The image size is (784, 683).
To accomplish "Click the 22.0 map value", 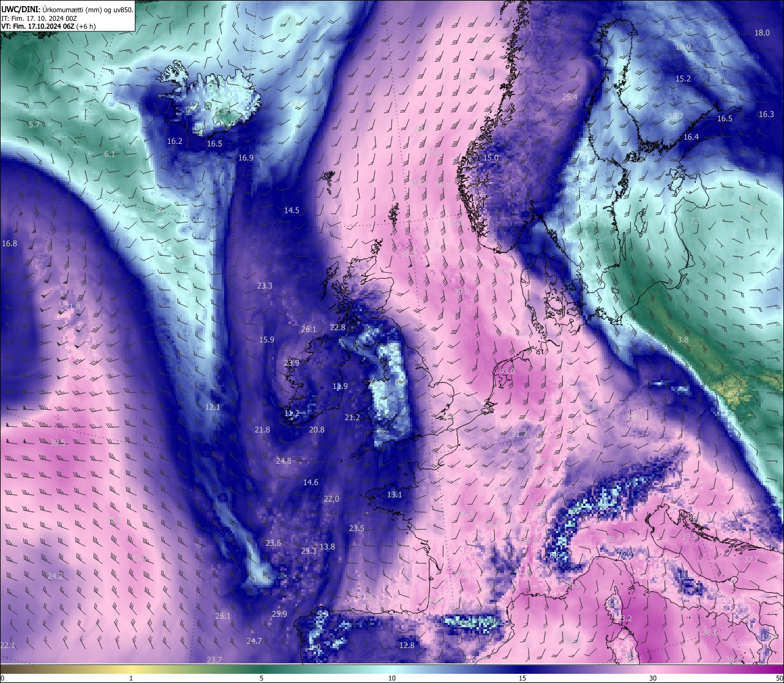I will [x=331, y=499].
